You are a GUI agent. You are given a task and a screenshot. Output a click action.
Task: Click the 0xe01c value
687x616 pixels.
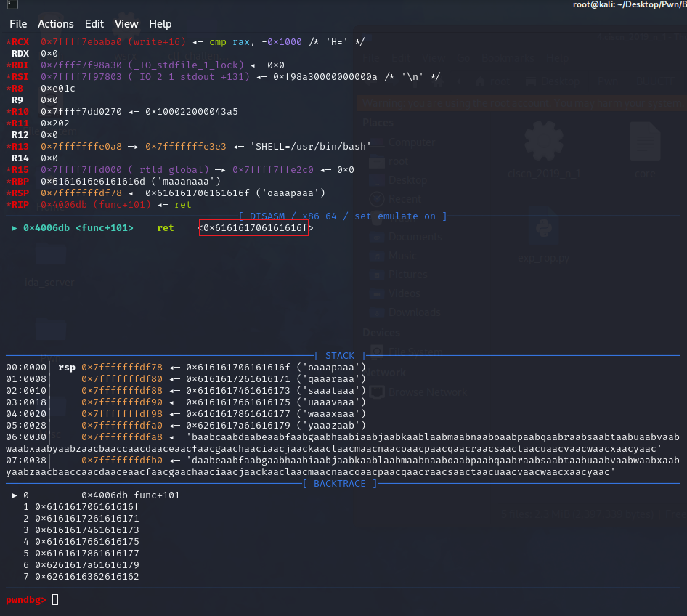click(58, 89)
